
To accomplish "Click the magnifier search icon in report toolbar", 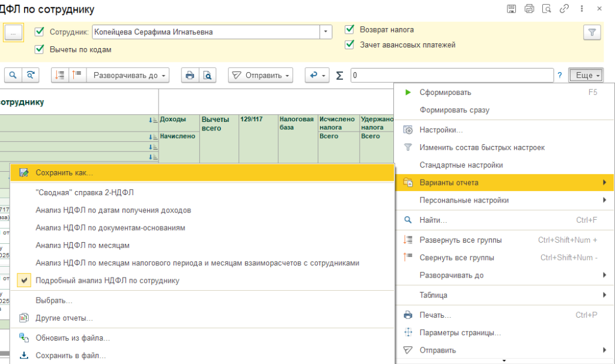I will click(13, 75).
